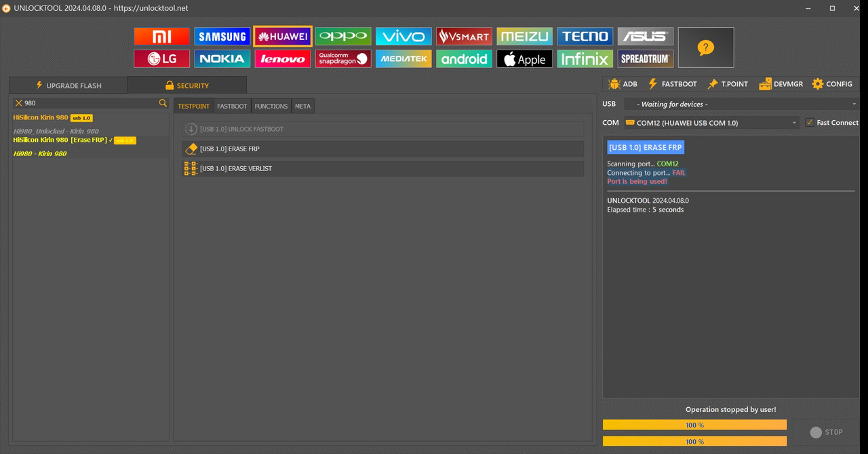Select the Xiaomi MI brand logo

(161, 37)
